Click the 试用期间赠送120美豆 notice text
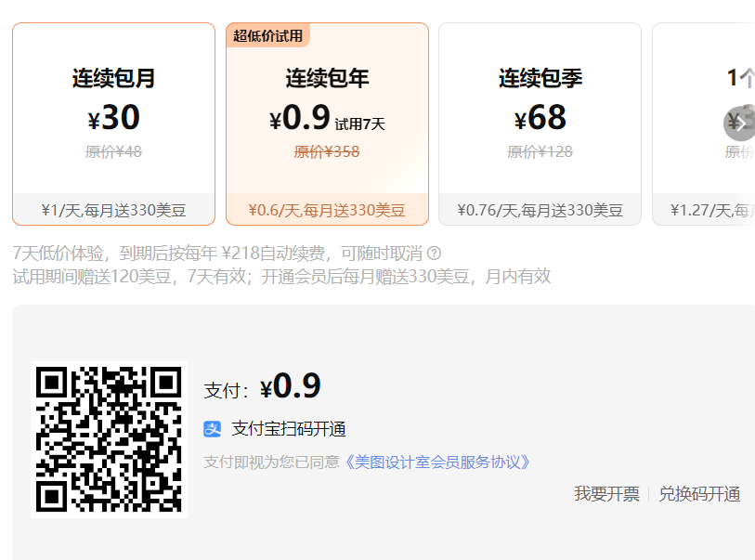Image resolution: width=755 pixels, height=560 pixels. 281,277
